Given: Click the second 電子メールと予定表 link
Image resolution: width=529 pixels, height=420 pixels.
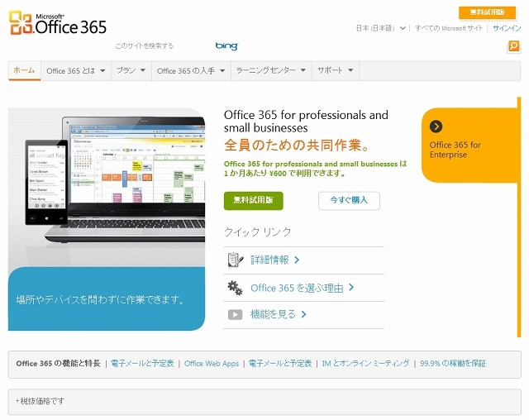Looking at the screenshot, I should [x=280, y=363].
